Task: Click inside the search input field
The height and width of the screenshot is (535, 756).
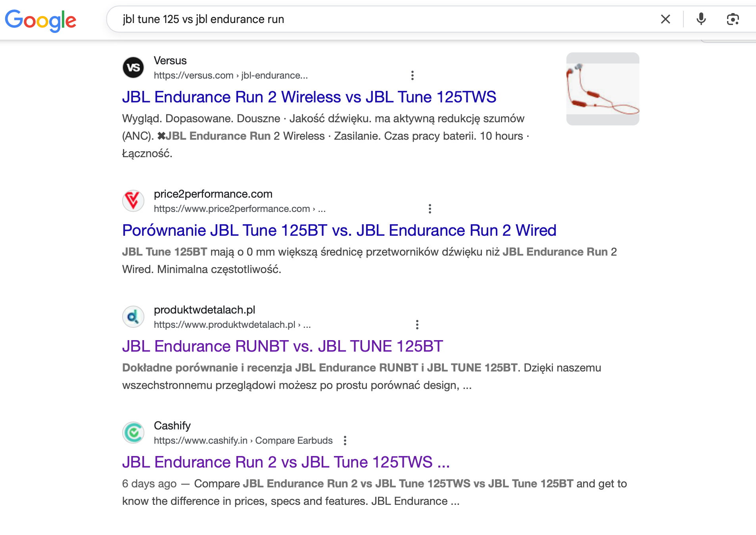Action: tap(389, 19)
